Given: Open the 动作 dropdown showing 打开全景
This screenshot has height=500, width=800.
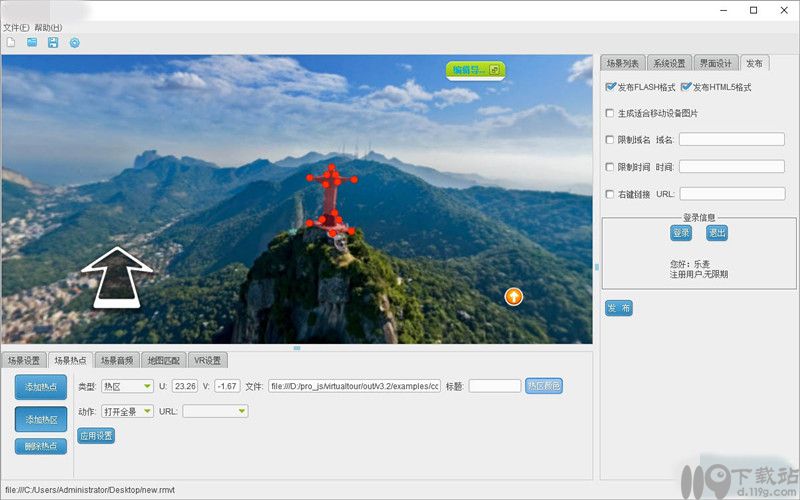Looking at the screenshot, I should point(128,411).
